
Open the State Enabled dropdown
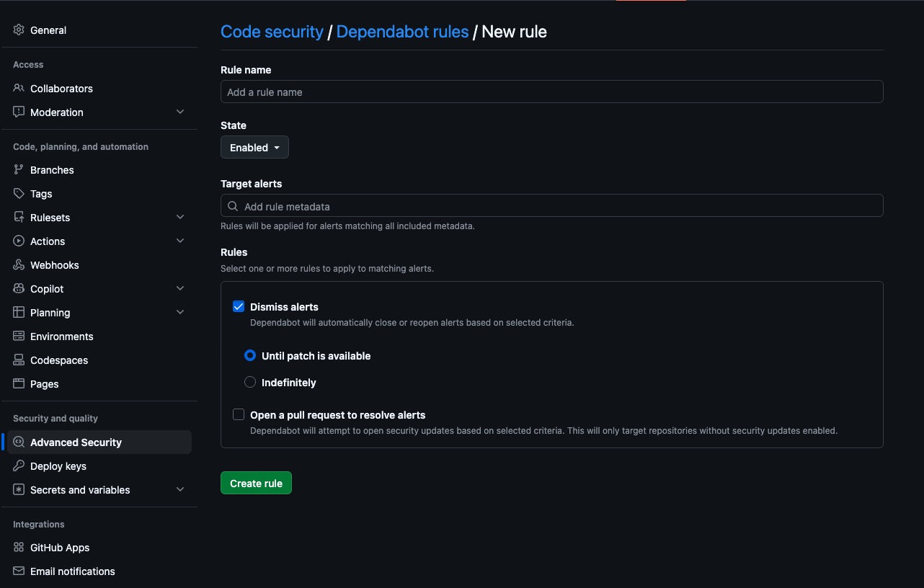(x=254, y=147)
